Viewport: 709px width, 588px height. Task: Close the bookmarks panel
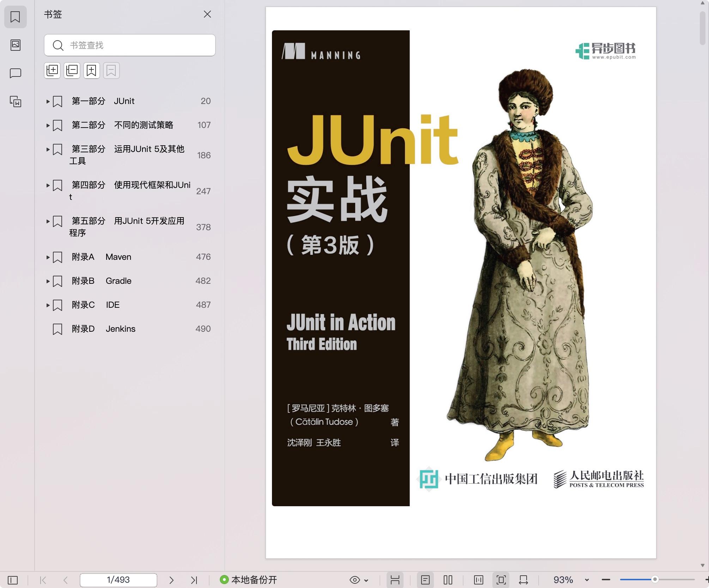point(207,14)
